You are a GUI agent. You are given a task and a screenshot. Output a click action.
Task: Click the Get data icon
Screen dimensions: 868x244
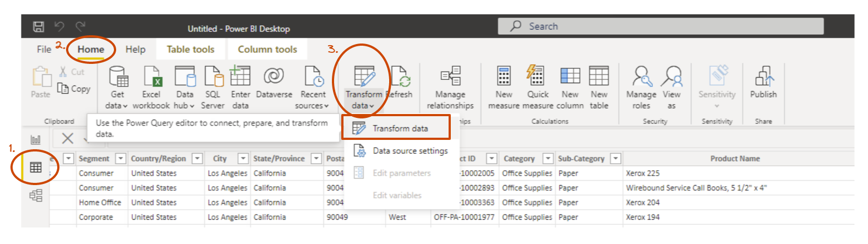(x=118, y=77)
